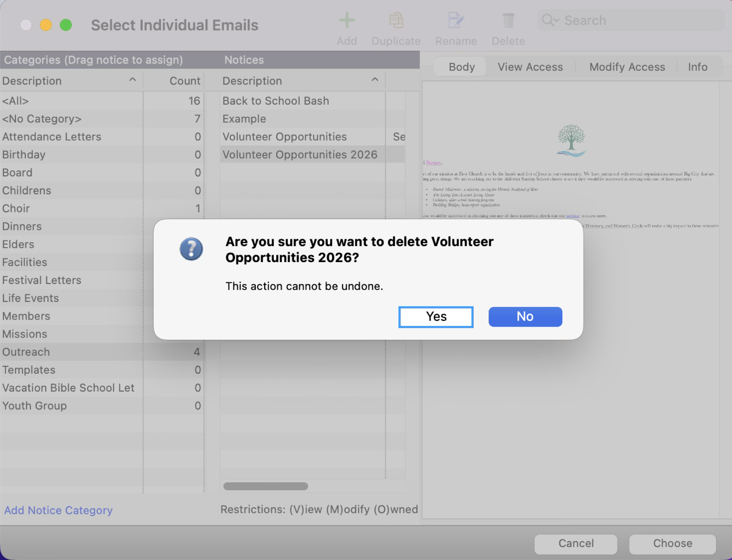This screenshot has height=560, width=732.
Task: Confirm deletion with Yes button
Action: point(436,317)
